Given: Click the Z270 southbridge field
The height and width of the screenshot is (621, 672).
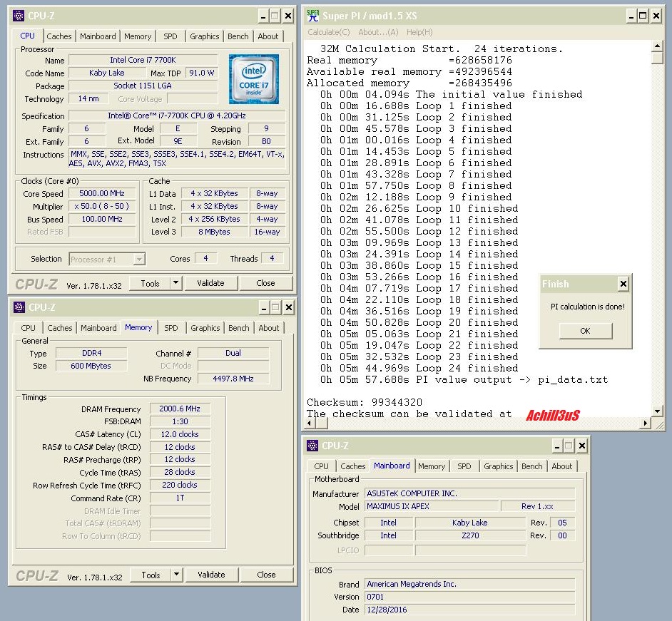Looking at the screenshot, I should point(470,535).
